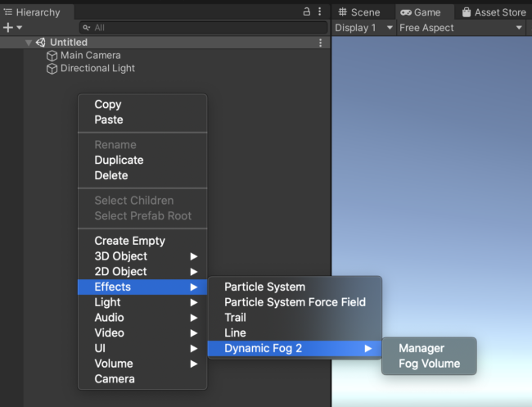Expand the 3D Object submenu
Image resolution: width=532 pixels, height=407 pixels.
click(142, 256)
